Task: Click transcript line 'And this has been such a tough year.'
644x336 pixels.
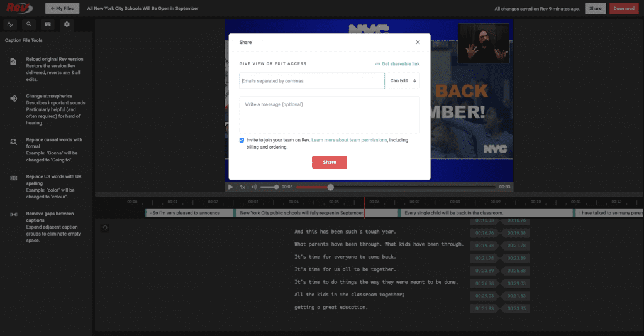Action: tap(345, 232)
